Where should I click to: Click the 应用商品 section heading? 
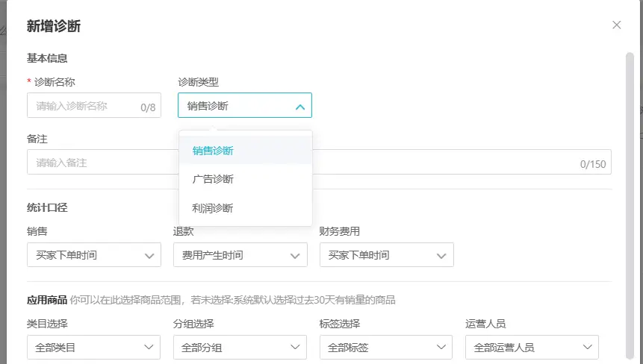[x=47, y=300]
